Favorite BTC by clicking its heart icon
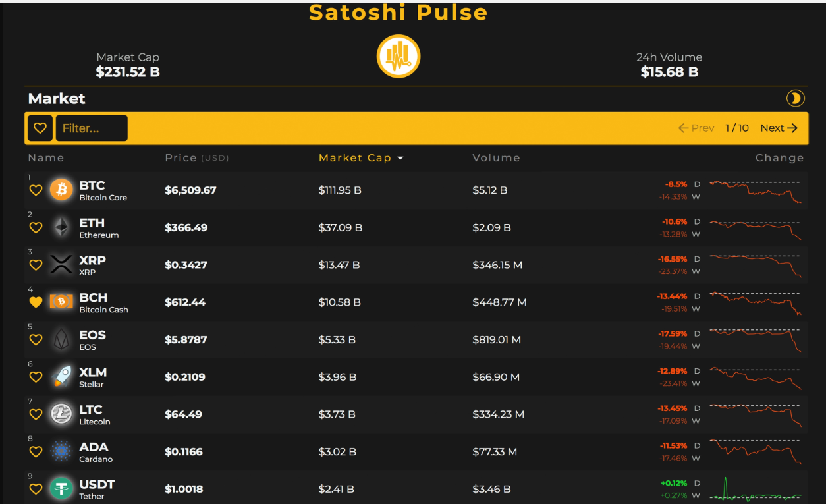Screen dimensions: 826x504 point(36,190)
